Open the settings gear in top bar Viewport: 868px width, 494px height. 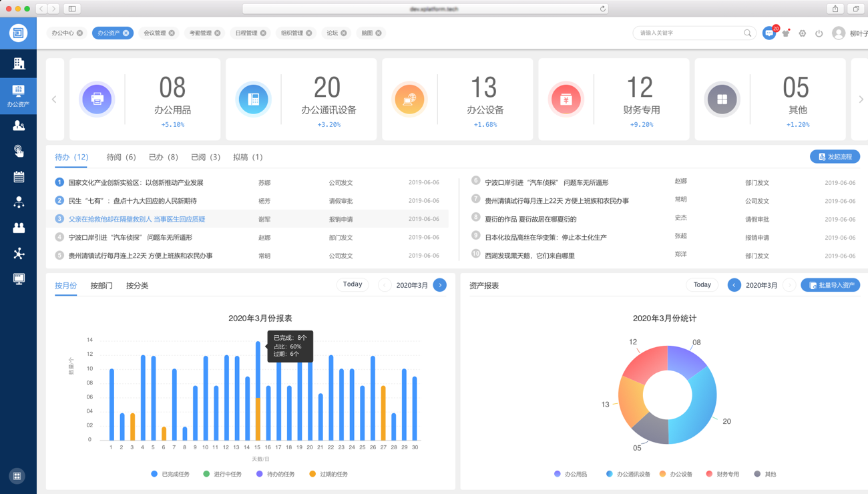pos(803,33)
